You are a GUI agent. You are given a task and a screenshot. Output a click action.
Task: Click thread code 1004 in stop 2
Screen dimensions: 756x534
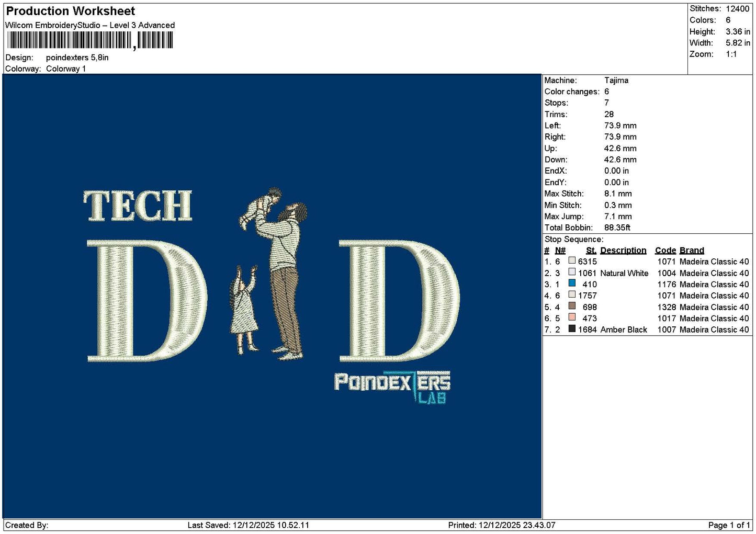(667, 273)
